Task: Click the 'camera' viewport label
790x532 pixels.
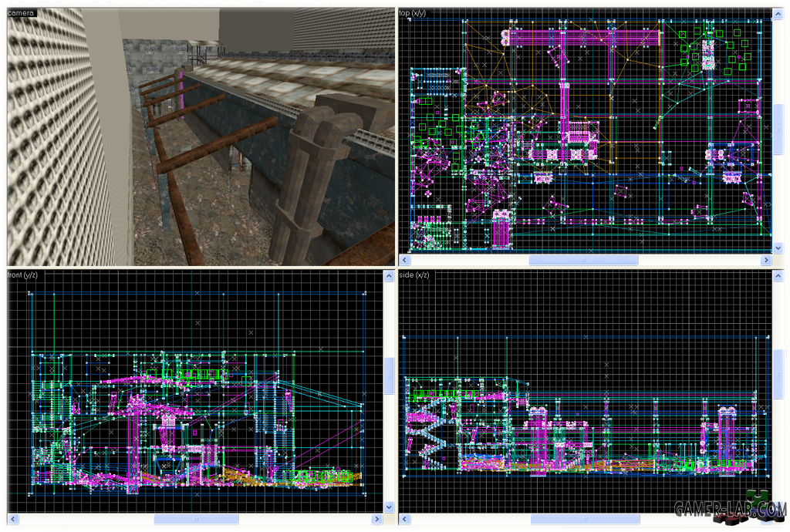Action: pyautogui.click(x=21, y=12)
